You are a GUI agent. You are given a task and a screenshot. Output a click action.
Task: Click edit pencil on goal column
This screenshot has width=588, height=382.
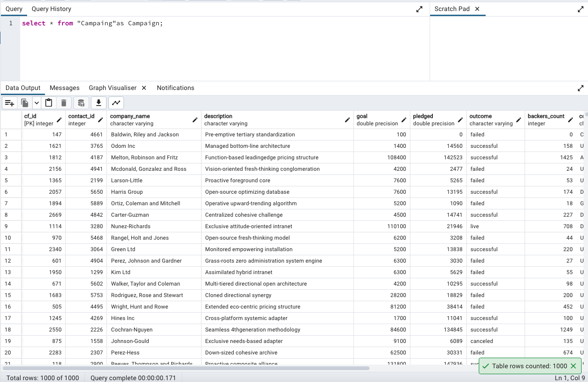point(404,120)
